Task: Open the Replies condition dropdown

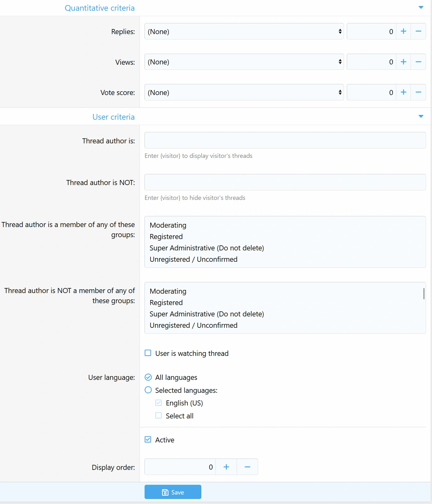Action: [244, 31]
